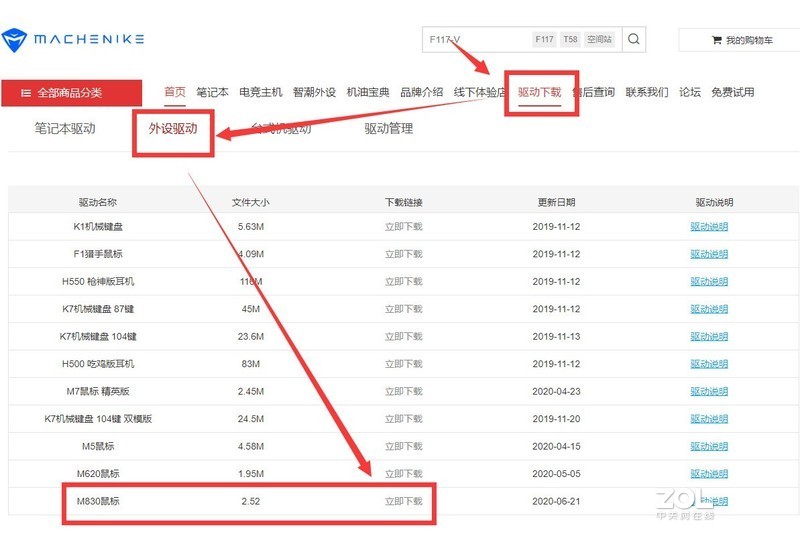Open 笔记本 navigation item
The width and height of the screenshot is (800, 542).
point(212,92)
